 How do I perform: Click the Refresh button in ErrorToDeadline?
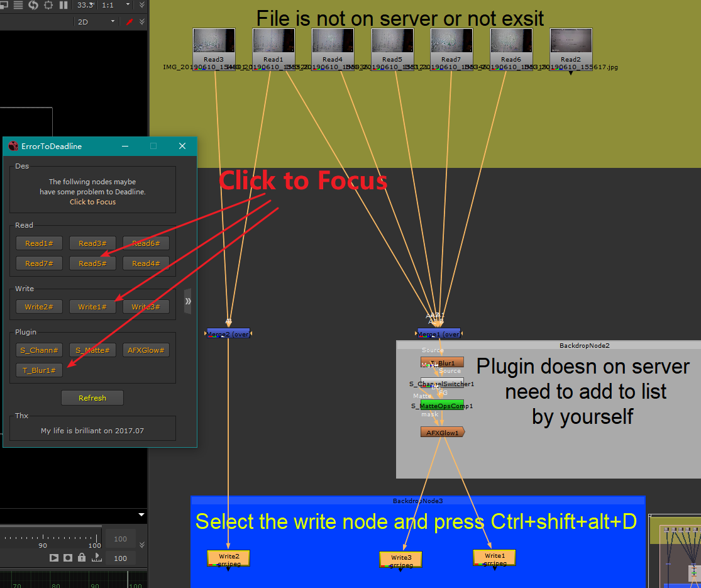click(92, 398)
